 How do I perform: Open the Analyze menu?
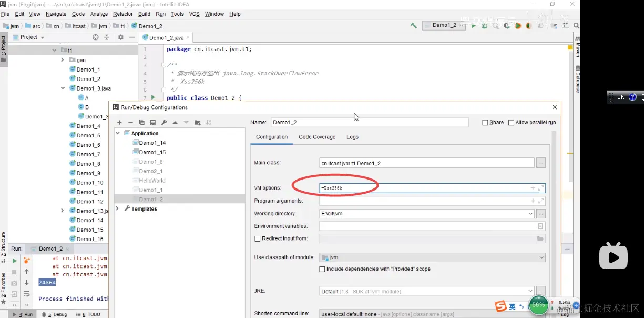(x=99, y=14)
